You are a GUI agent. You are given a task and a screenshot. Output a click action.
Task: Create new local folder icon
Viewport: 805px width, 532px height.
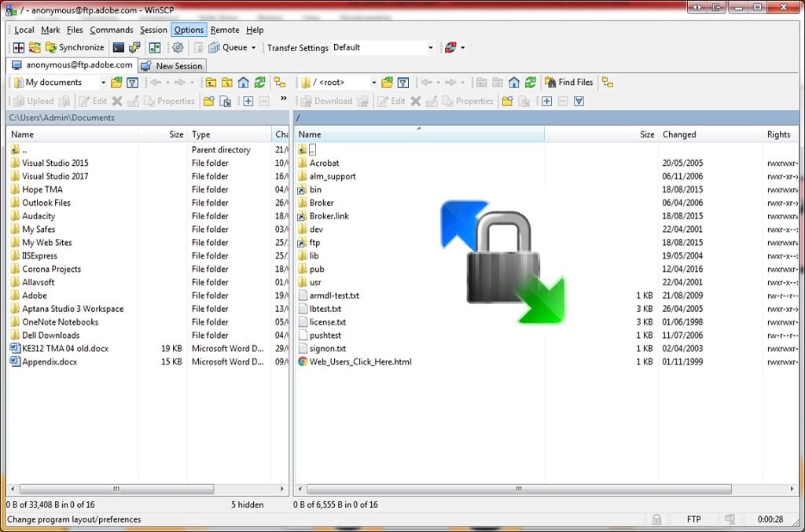209,101
